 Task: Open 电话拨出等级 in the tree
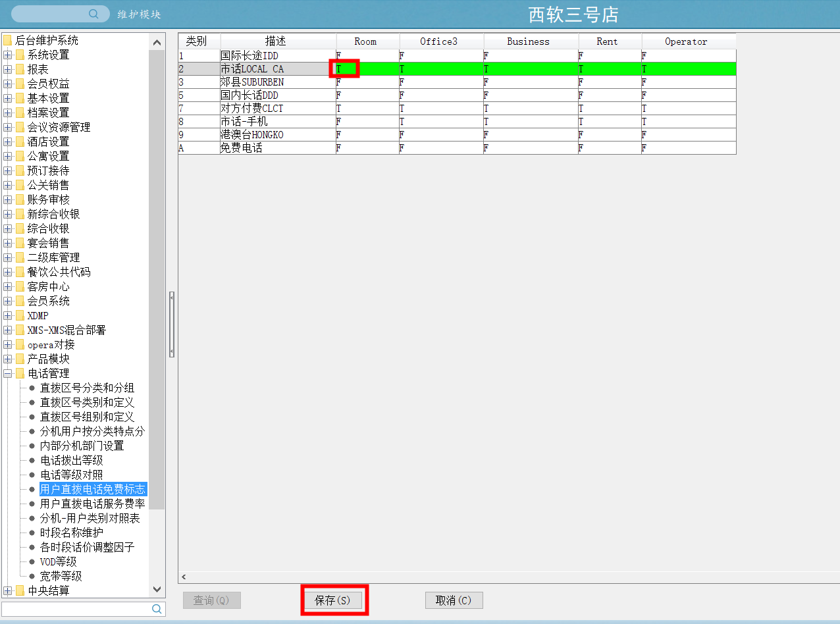click(x=71, y=461)
